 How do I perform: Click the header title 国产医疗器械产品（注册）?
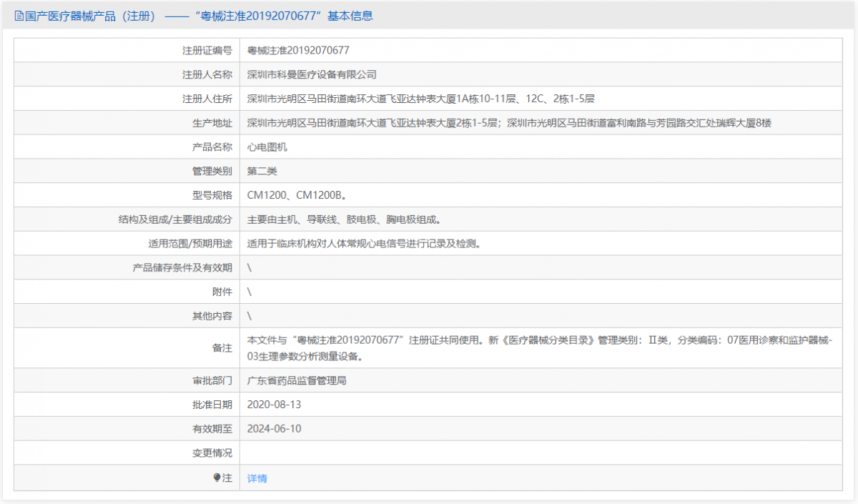90,16
